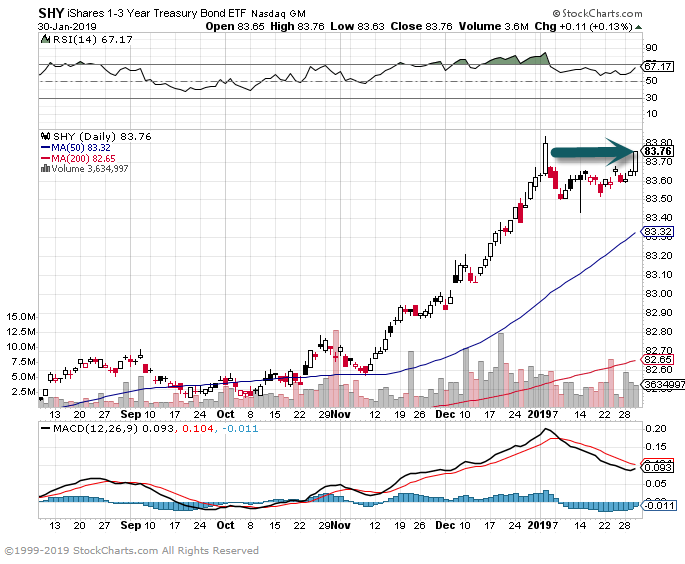The image size is (685, 564).
Task: Click the Volume 3,634,997 legend label
Action: click(90, 169)
